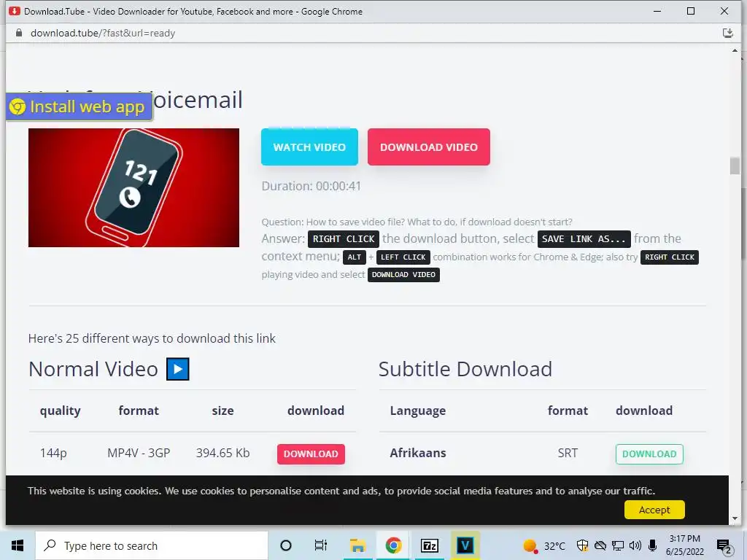This screenshot has height=560, width=747.
Task: Click the '25 different ways' text line
Action: click(x=152, y=338)
